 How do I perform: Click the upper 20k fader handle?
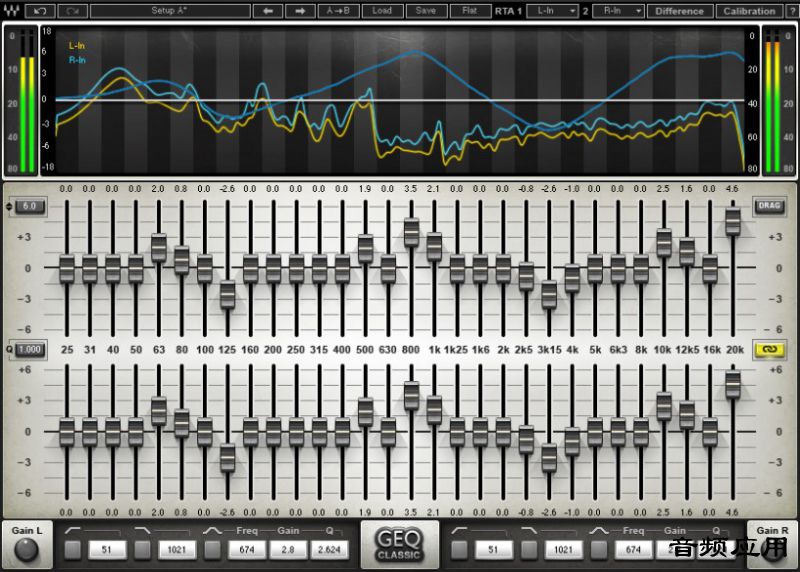tap(733, 221)
